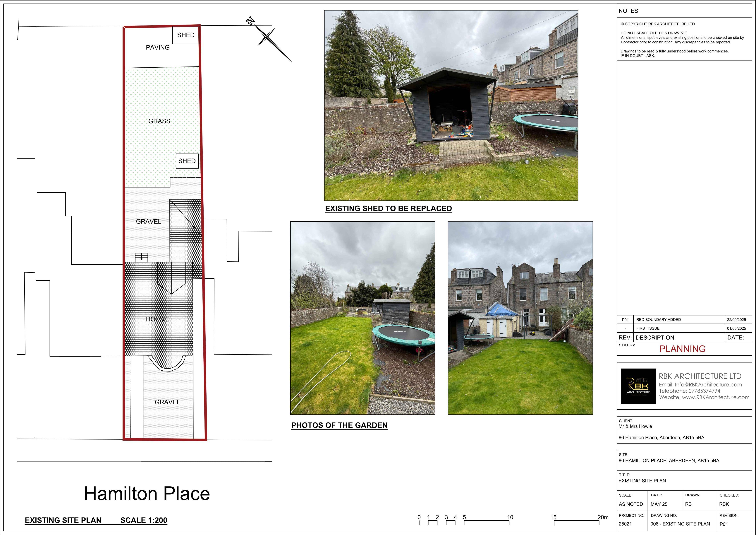Click the steps symbol behind the house
756x535 pixels.
(142, 257)
